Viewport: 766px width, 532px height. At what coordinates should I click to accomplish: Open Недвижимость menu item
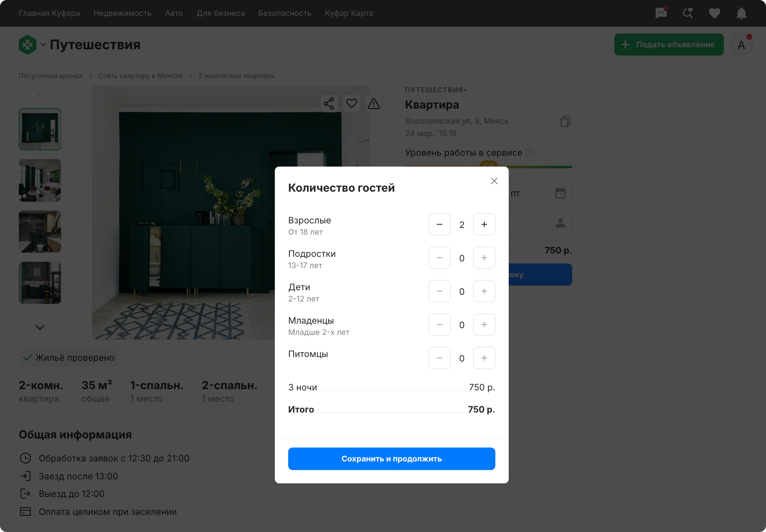click(x=122, y=13)
